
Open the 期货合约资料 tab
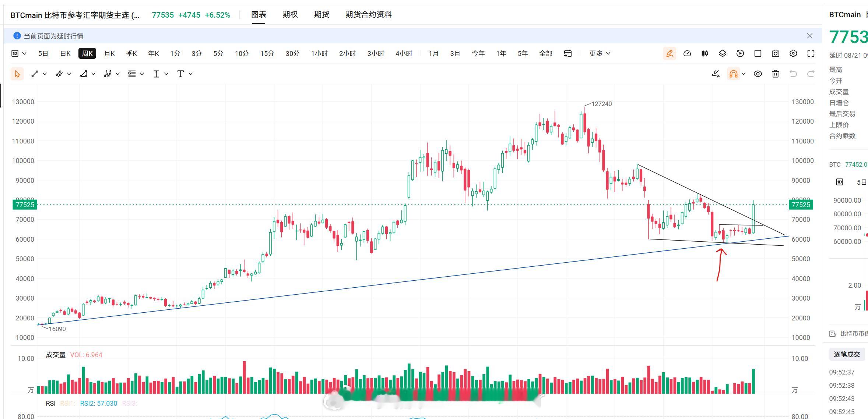tap(369, 14)
